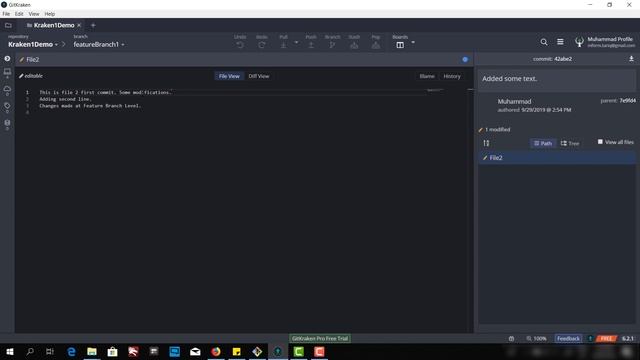Open the View menu

point(34,14)
